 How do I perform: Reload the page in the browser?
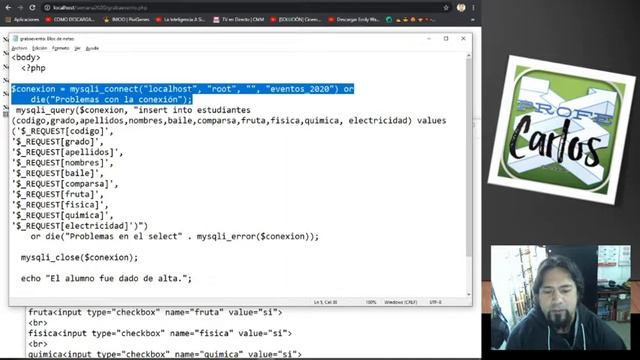[x=32, y=7]
